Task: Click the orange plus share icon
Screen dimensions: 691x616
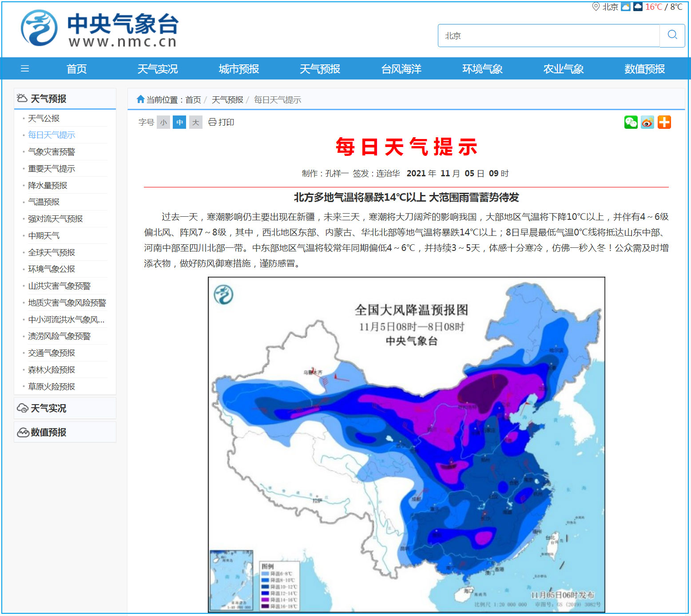Action: pos(664,122)
